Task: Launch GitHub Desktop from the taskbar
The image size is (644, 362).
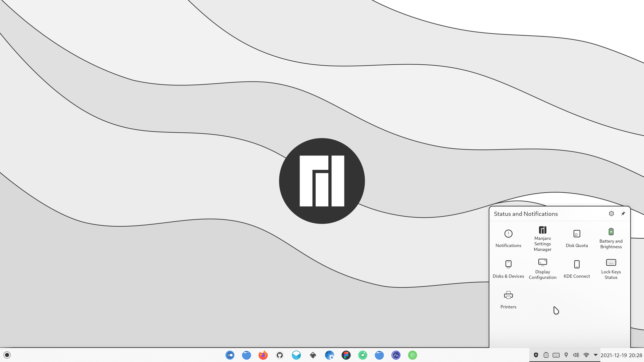Action: 280,355
